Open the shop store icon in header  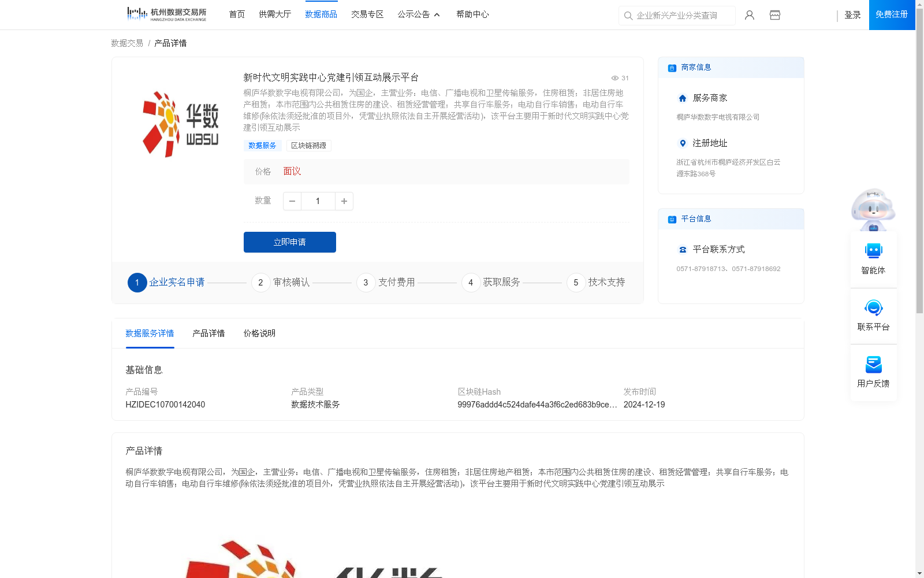coord(775,15)
